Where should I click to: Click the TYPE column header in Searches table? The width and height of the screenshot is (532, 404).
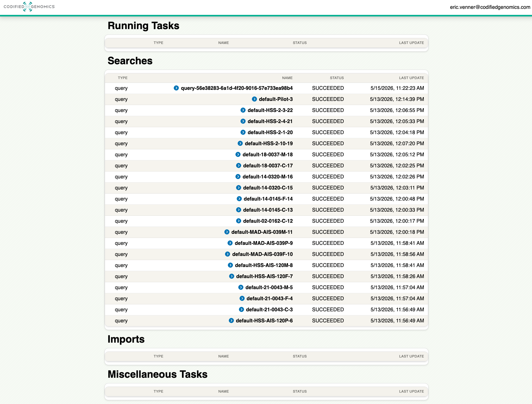(123, 78)
